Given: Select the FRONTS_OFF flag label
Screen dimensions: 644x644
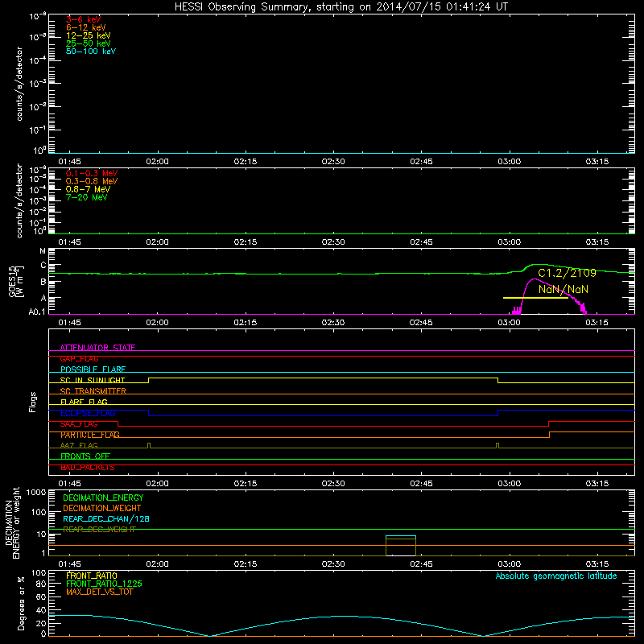Looking at the screenshot, I should pos(85,456).
